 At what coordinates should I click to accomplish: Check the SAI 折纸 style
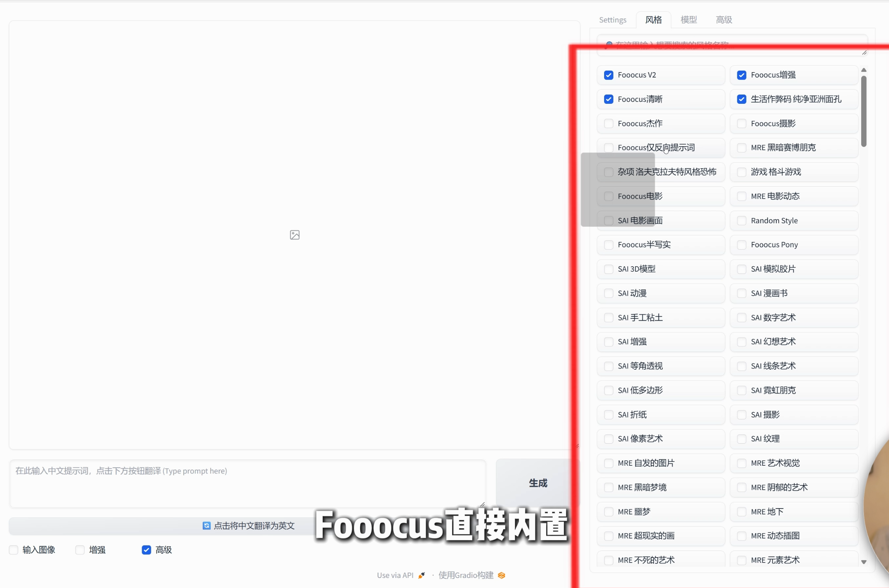[609, 415]
